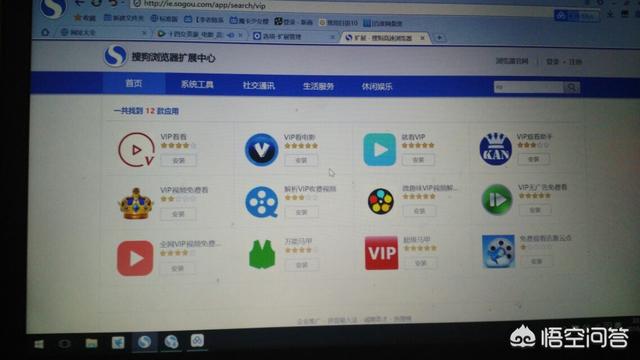Open the green vest 万能马甲 icon

(x=262, y=255)
